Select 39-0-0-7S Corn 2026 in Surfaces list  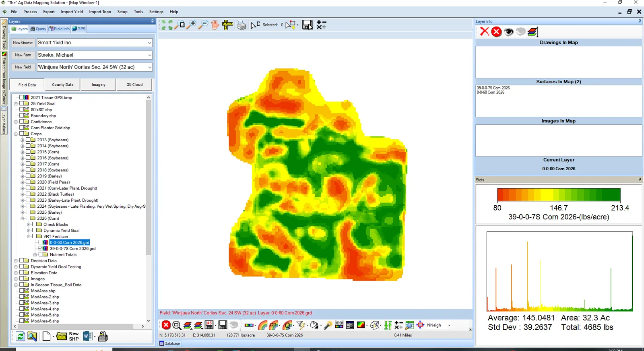tap(493, 88)
